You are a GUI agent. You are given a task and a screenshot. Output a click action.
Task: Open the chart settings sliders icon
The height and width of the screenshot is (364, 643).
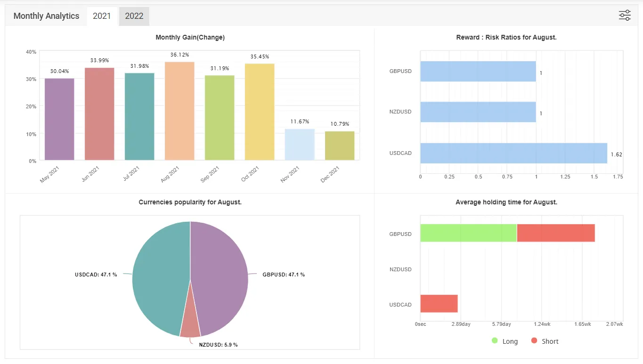(x=625, y=16)
